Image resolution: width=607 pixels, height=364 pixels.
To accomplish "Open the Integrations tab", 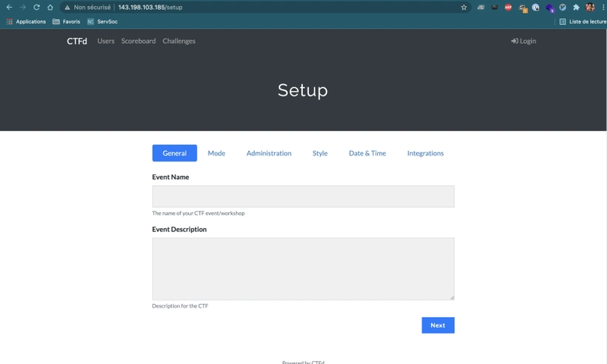I will tap(425, 153).
